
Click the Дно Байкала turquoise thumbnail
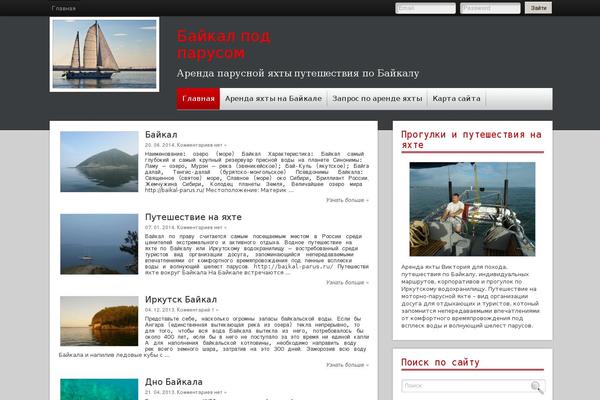coord(99,389)
